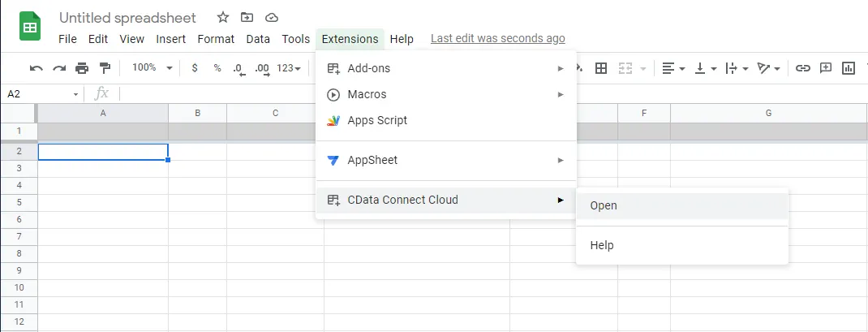Select column B header
Image resolution: width=868 pixels, height=332 pixels.
click(x=197, y=113)
